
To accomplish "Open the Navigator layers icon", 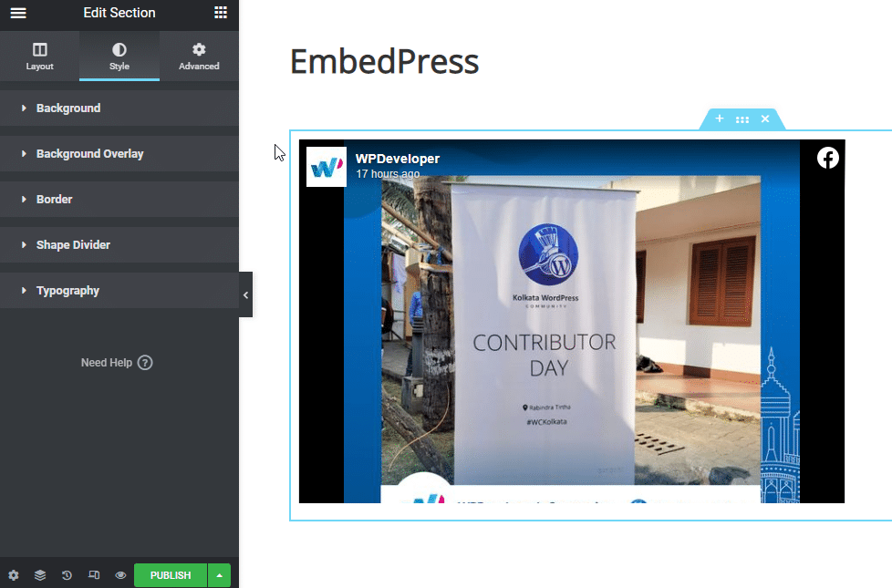I will pyautogui.click(x=40, y=575).
